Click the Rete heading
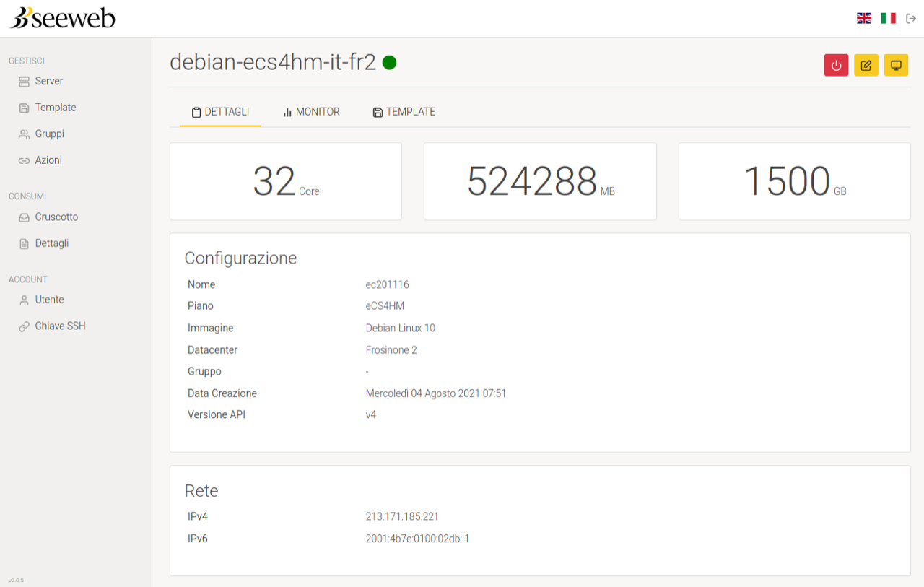This screenshot has width=924, height=587. coord(201,491)
